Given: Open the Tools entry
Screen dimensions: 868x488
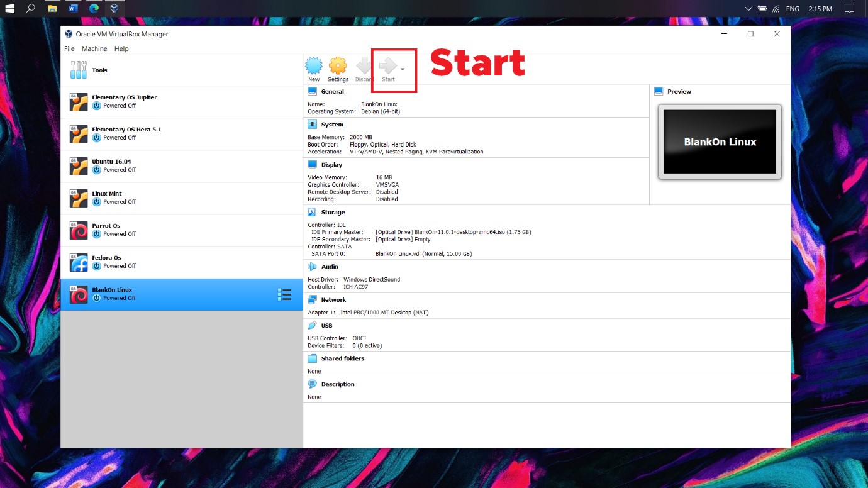Looking at the screenshot, I should (182, 70).
